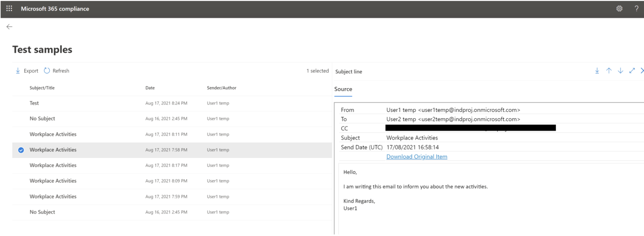644x236 pixels.
Task: Select the Test email row
Action: (x=34, y=103)
